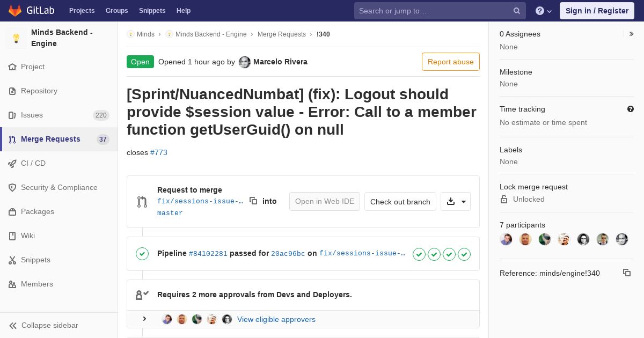Open Members in the sidebar
The width and height of the screenshot is (644, 338).
(x=59, y=284)
